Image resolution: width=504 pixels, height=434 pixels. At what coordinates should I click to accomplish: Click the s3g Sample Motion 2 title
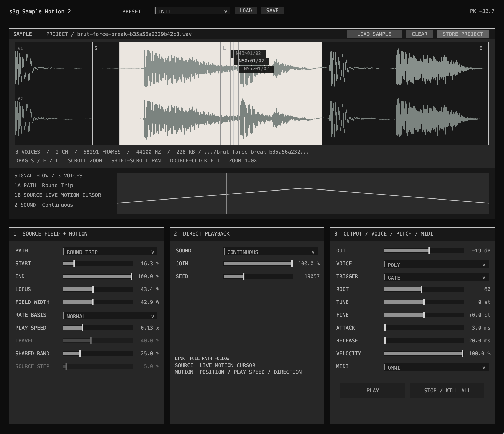pyautogui.click(x=40, y=11)
